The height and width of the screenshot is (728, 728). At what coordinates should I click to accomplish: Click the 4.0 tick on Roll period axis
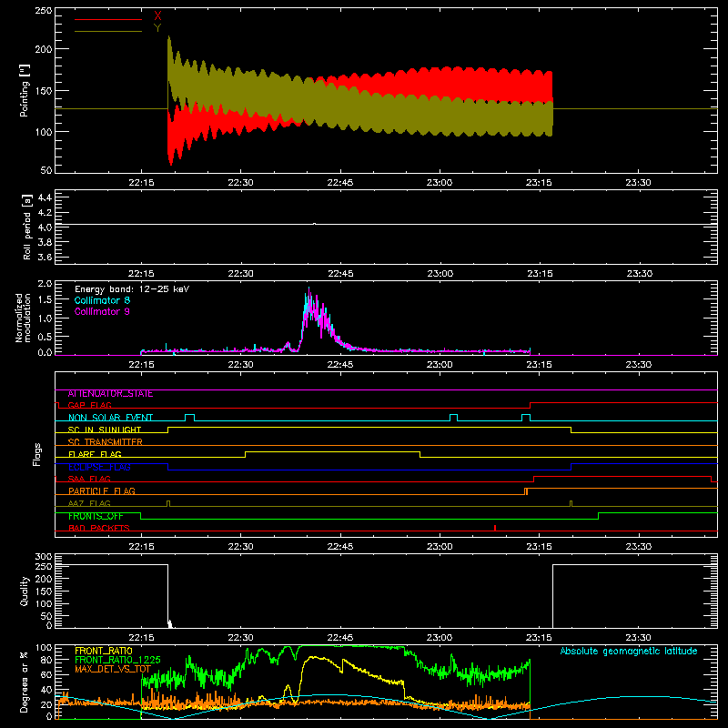pyautogui.click(x=45, y=227)
